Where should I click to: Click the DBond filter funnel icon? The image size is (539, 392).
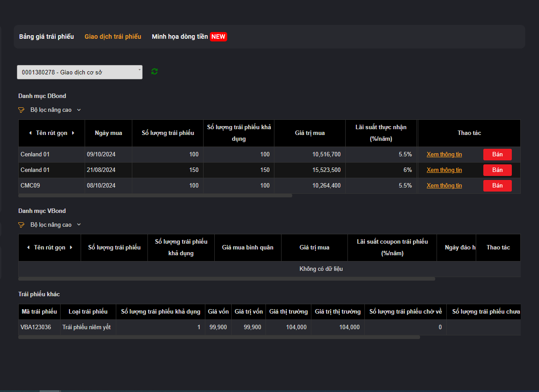[21, 110]
